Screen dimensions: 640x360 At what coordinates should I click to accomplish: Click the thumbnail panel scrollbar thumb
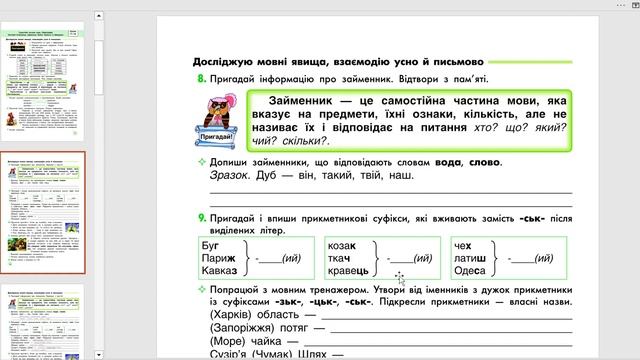[x=98, y=68]
